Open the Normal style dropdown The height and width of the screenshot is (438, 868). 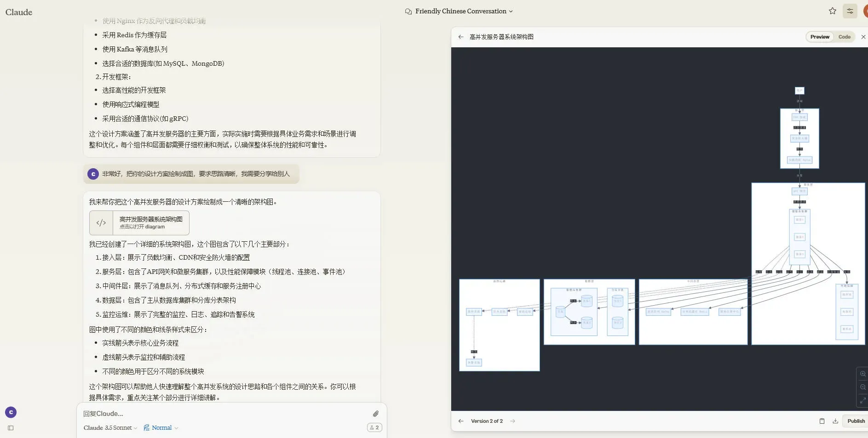tap(161, 428)
